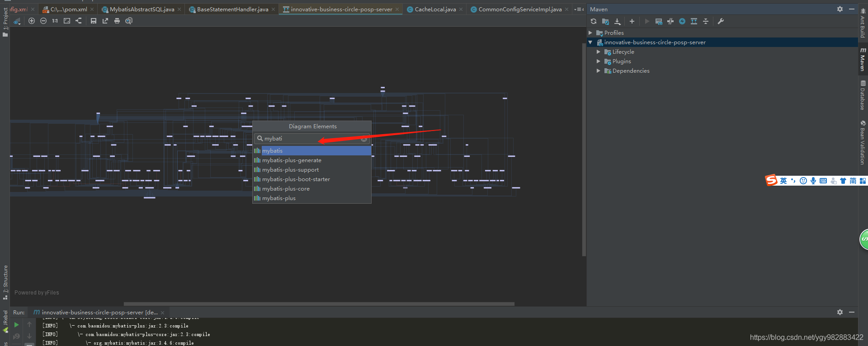The image size is (868, 346).
Task: Click the diagram zoom in icon
Action: 32,21
